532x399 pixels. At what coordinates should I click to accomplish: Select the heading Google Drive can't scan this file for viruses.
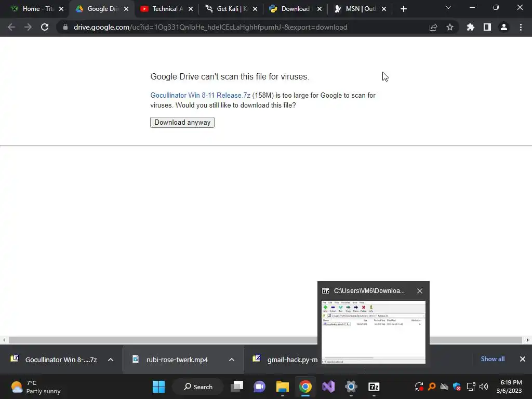(x=230, y=77)
